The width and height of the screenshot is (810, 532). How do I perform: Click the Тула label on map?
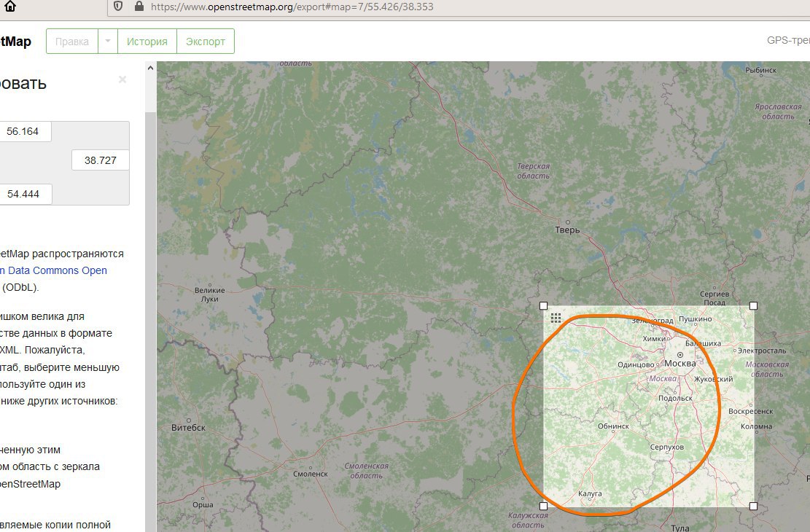click(x=679, y=528)
